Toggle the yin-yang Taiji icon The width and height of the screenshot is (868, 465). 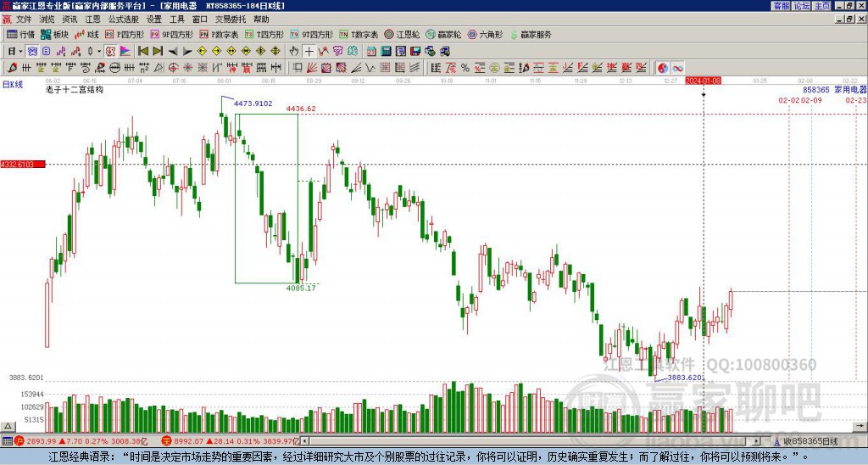[663, 68]
